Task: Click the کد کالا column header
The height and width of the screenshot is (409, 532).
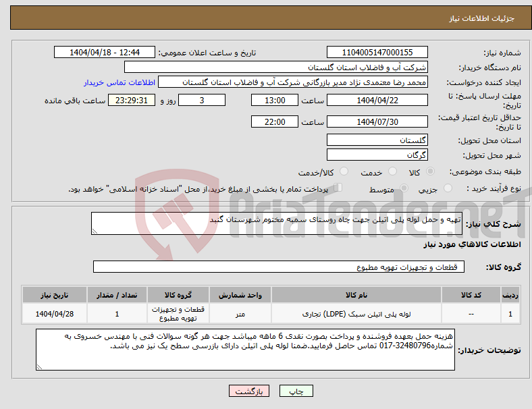Action: 471,295
